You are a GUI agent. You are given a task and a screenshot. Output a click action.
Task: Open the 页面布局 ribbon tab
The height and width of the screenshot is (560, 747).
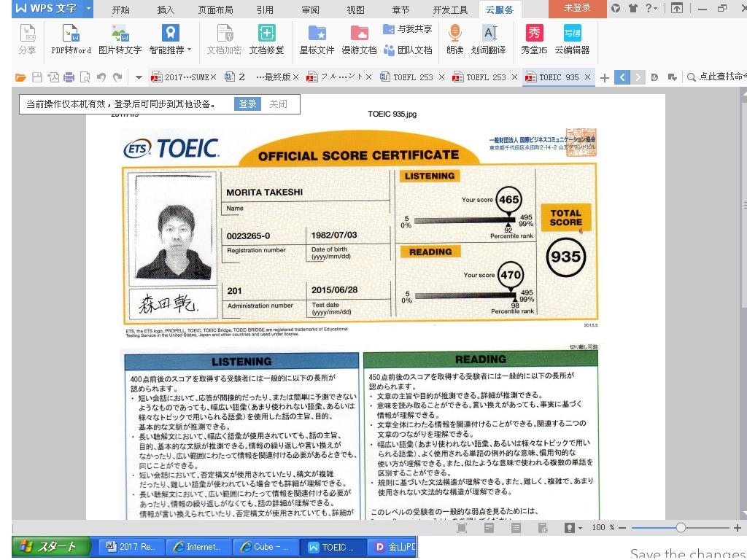pyautogui.click(x=215, y=9)
